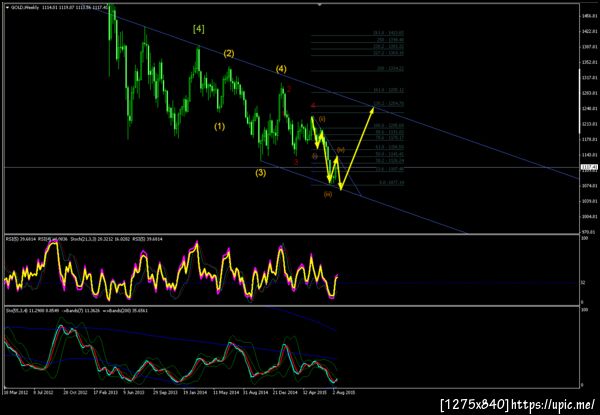Click the GOLD,Weekly chart title text
Screen dimensions: 600x415
pyautogui.click(x=25, y=7)
